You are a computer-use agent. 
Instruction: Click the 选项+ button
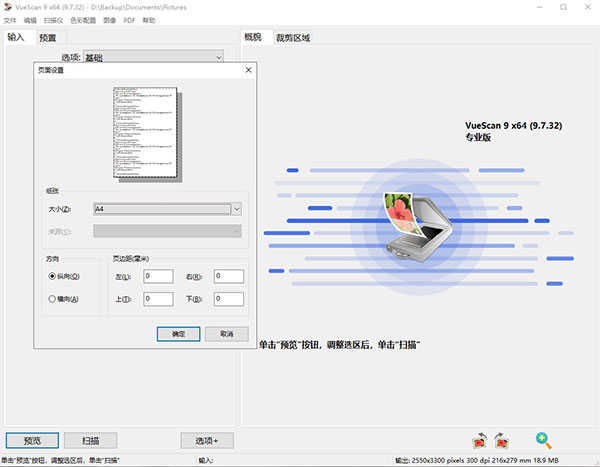207,441
